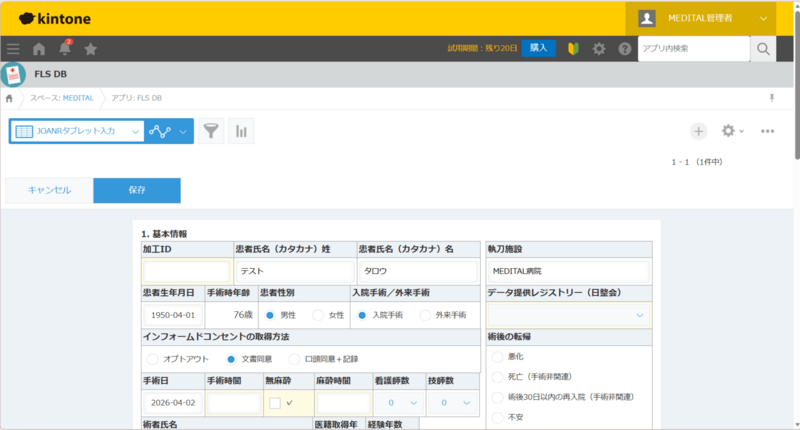Open the 看護師数 dropdown
Screen dimensions: 800x430
[401, 403]
